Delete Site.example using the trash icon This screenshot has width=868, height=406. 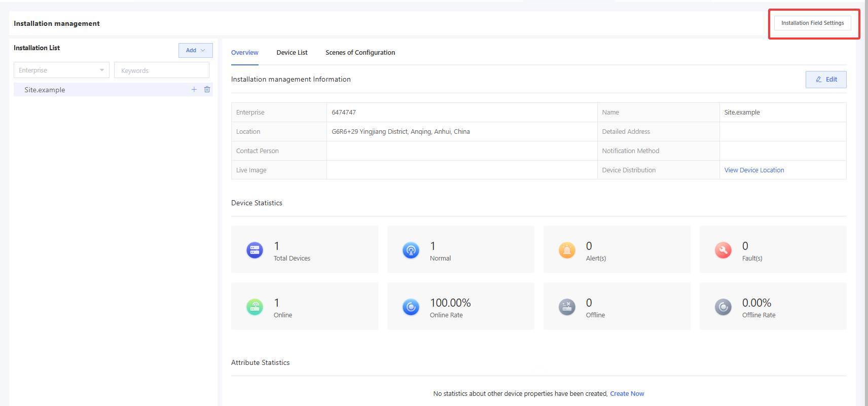click(207, 90)
